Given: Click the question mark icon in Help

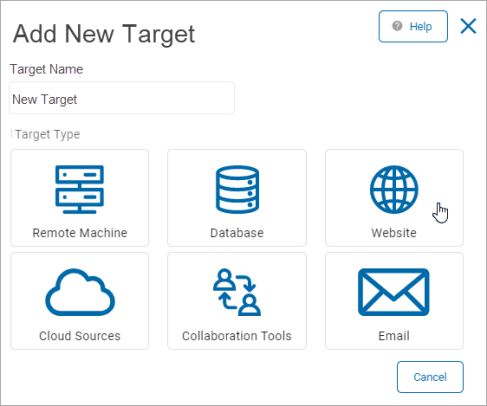Looking at the screenshot, I should [x=397, y=26].
